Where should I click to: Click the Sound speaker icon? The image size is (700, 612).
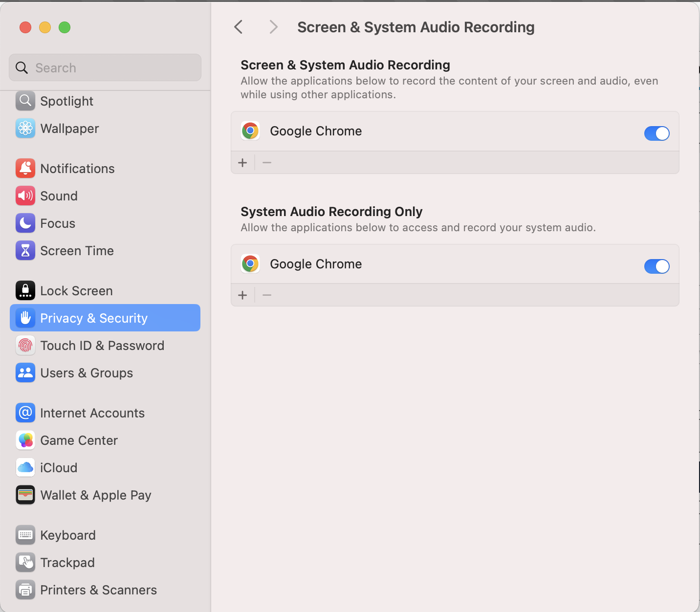tap(25, 196)
